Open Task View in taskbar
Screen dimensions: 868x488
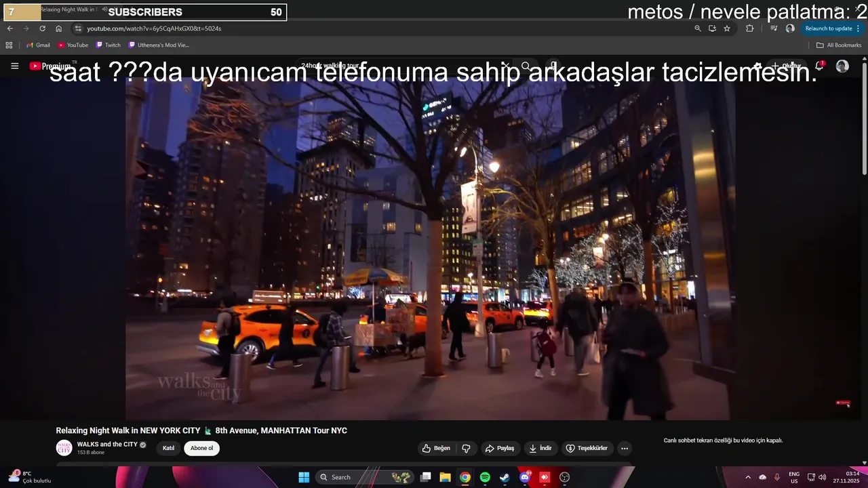[x=425, y=477]
